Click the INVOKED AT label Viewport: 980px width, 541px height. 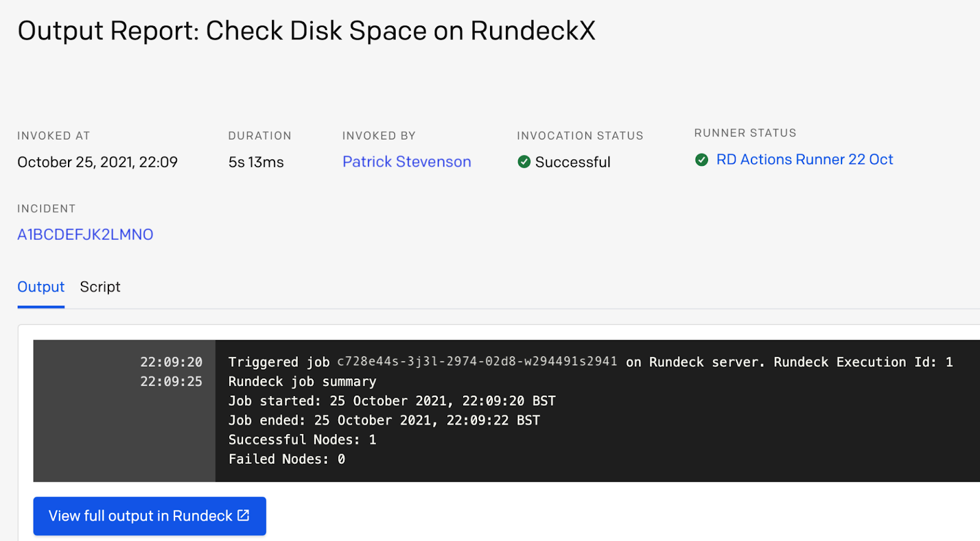(54, 136)
